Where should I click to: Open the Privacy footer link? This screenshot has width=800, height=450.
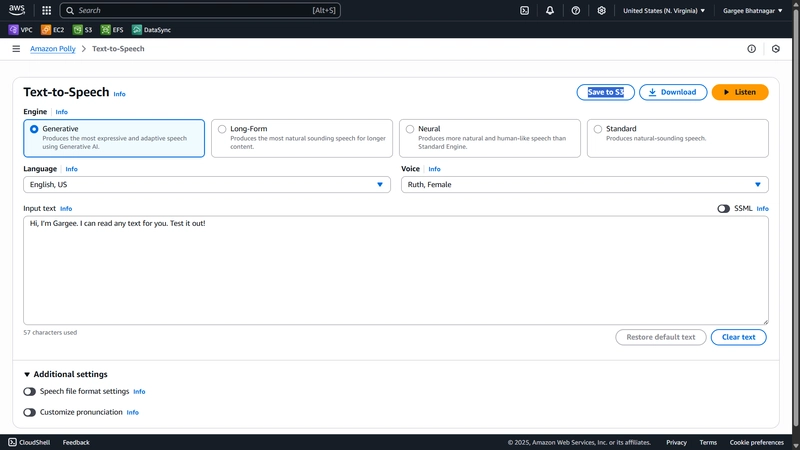click(677, 442)
